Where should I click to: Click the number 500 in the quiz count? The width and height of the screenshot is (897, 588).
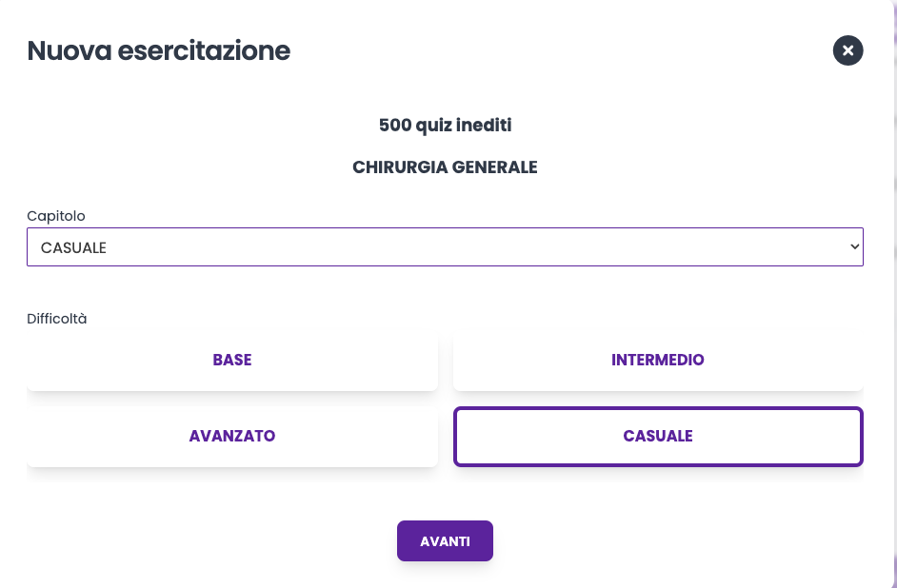point(394,125)
